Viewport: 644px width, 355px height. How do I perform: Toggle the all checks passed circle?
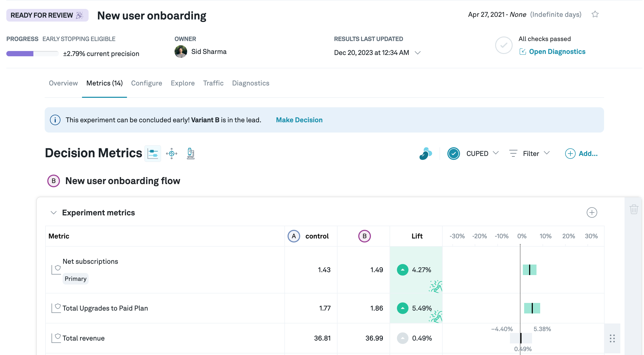[x=504, y=45]
